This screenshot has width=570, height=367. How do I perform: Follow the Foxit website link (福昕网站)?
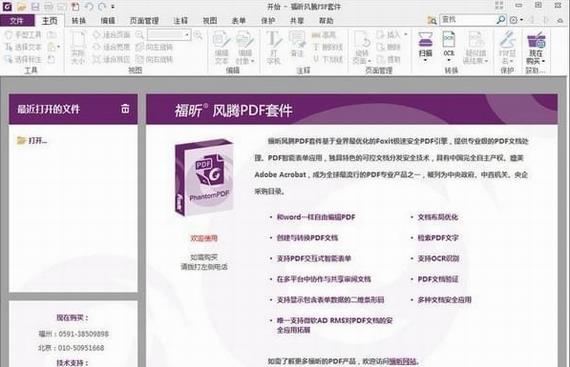(x=403, y=361)
